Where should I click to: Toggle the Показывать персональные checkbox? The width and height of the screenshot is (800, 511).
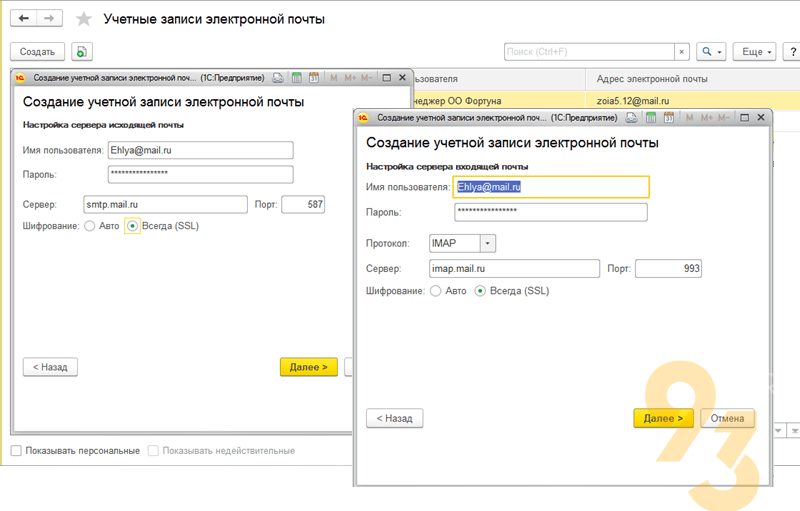pos(16,451)
